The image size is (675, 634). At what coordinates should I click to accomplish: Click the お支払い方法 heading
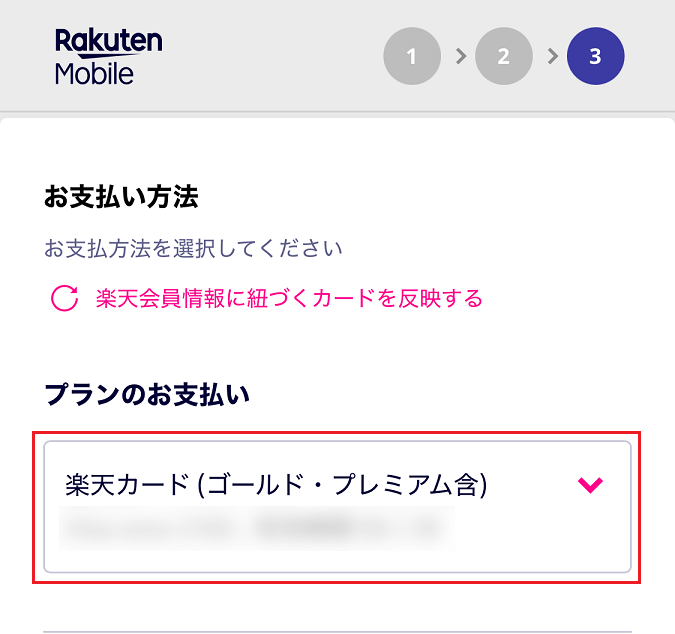pyautogui.click(x=121, y=197)
